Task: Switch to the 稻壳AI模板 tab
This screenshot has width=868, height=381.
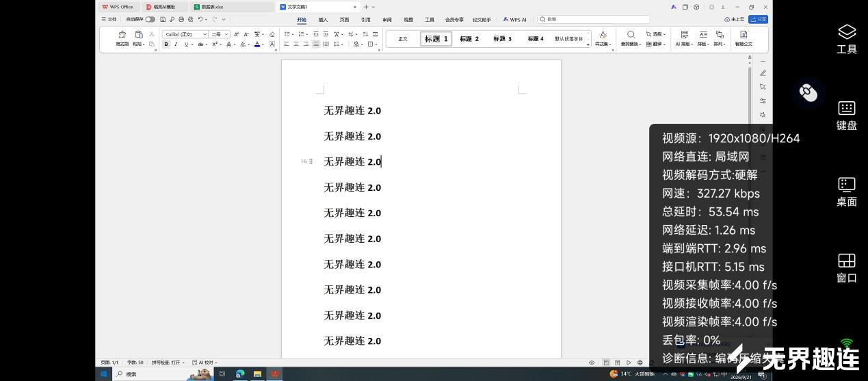Action: tap(163, 7)
